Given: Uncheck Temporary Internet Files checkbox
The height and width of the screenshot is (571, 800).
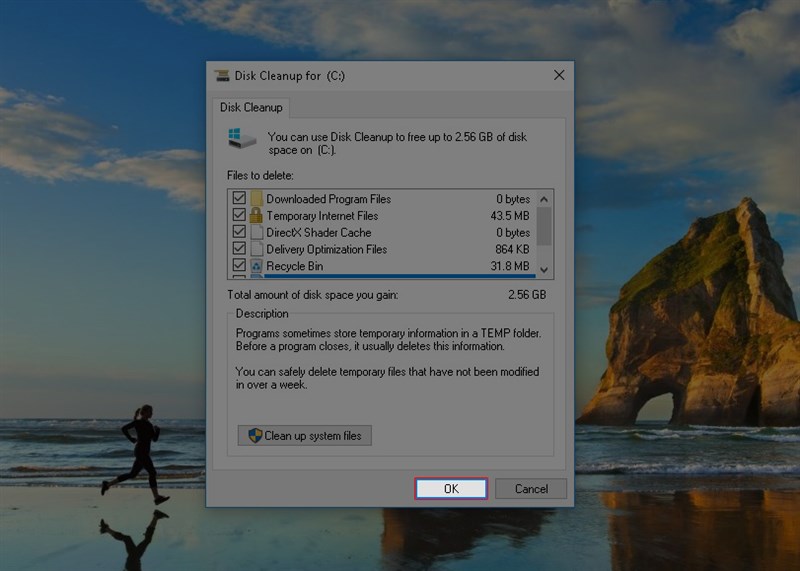Looking at the screenshot, I should 239,216.
